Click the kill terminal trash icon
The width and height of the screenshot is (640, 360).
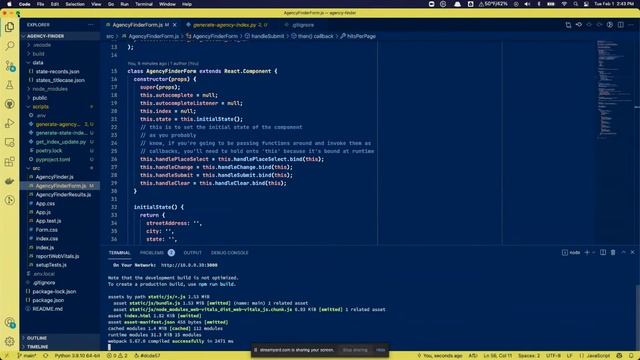pyautogui.click(x=613, y=253)
